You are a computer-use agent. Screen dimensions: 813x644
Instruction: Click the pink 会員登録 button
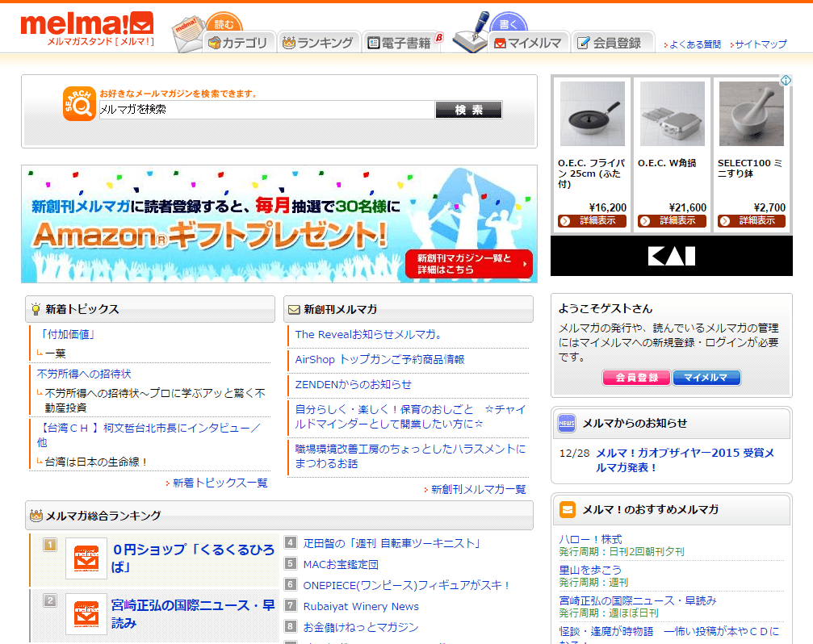[637, 378]
